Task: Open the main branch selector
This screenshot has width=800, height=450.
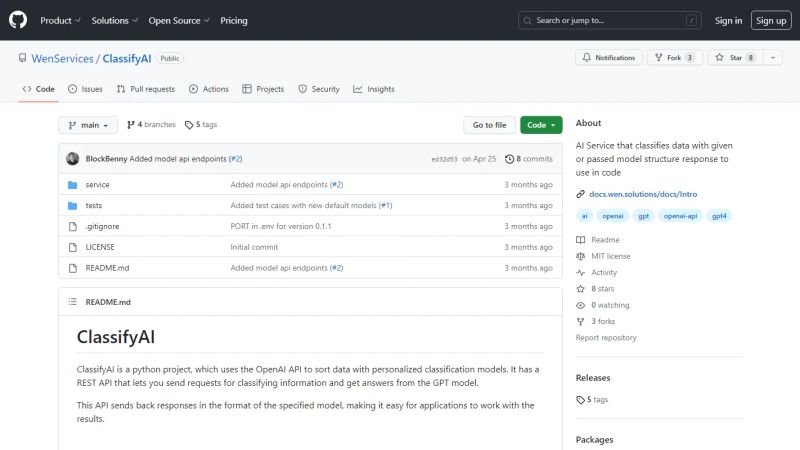Action: (x=88, y=125)
